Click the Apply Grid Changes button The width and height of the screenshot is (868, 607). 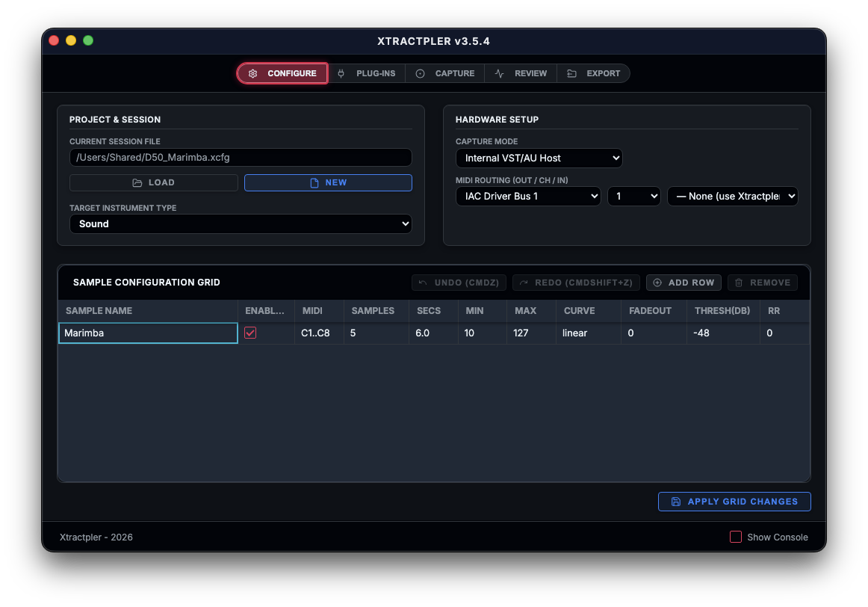(x=734, y=502)
